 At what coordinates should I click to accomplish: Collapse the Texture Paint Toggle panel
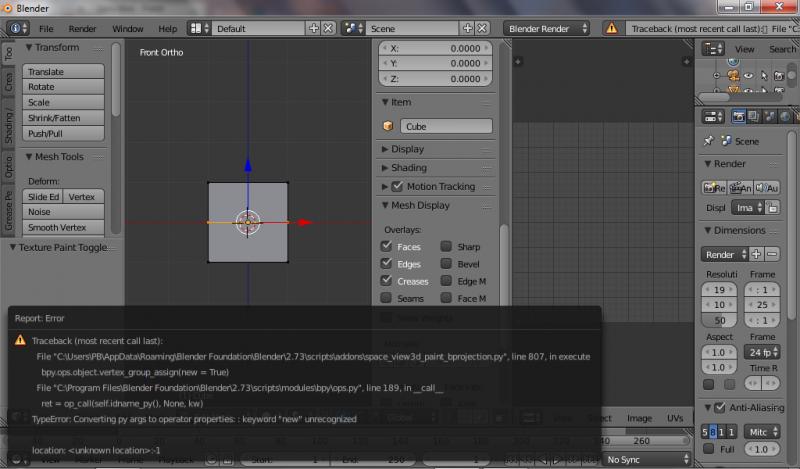click(13, 248)
